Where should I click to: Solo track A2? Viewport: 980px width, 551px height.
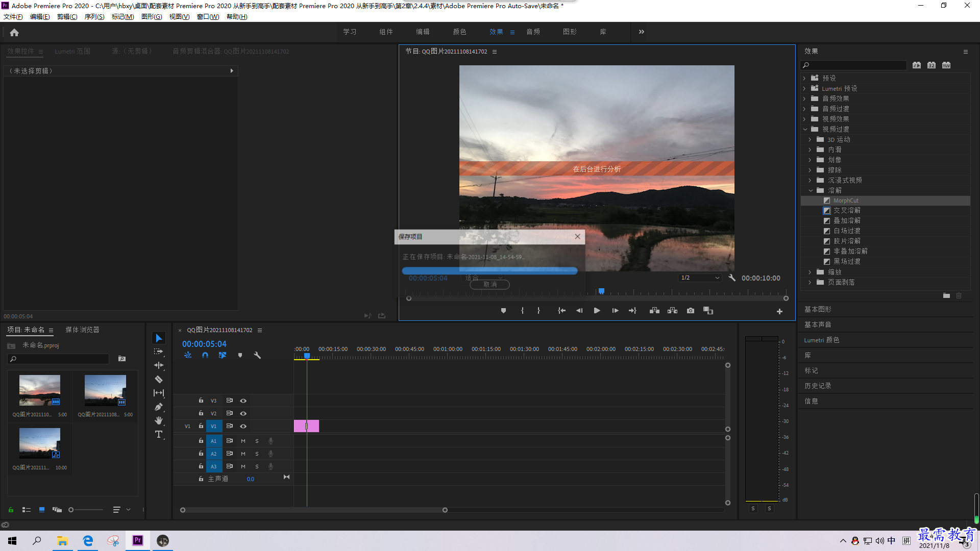click(x=257, y=454)
